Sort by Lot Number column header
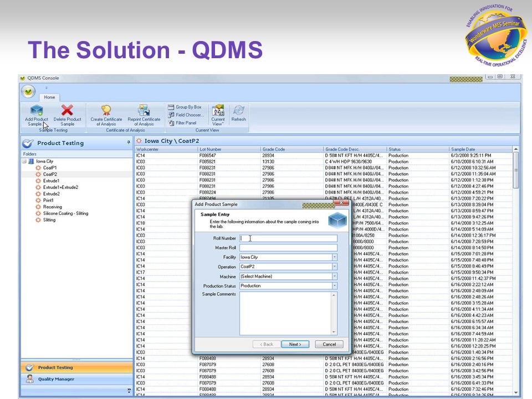The width and height of the screenshot is (532, 399). [x=229, y=149]
